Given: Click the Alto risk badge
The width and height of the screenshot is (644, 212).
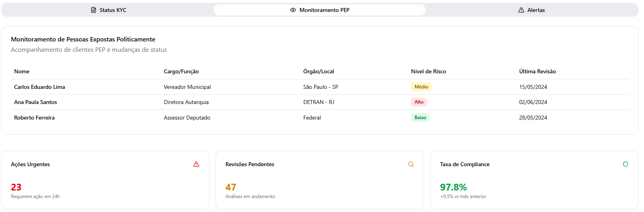Looking at the screenshot, I should [x=419, y=102].
